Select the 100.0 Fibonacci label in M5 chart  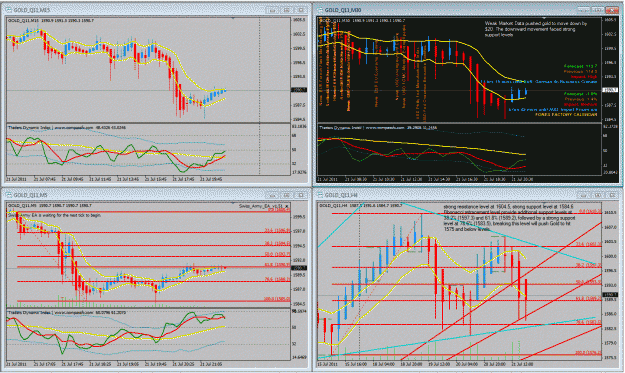tap(277, 299)
